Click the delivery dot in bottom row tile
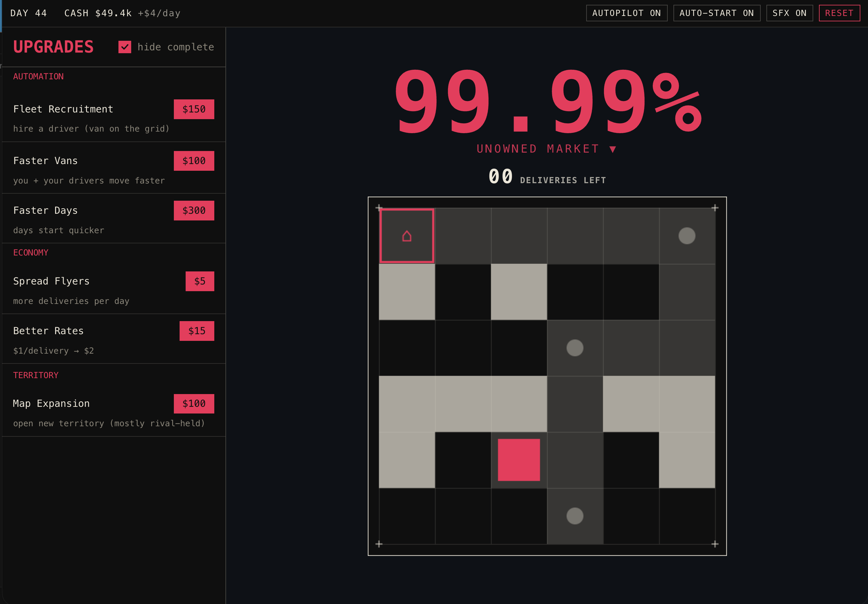868x604 pixels. (575, 516)
